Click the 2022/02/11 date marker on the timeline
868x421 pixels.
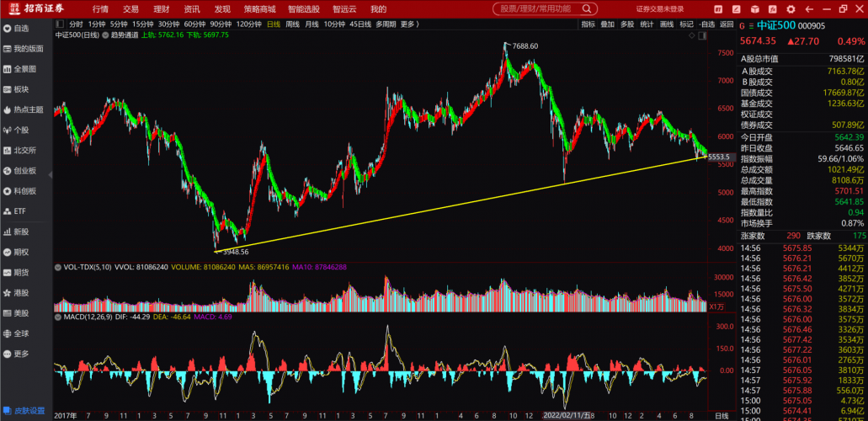[566, 415]
